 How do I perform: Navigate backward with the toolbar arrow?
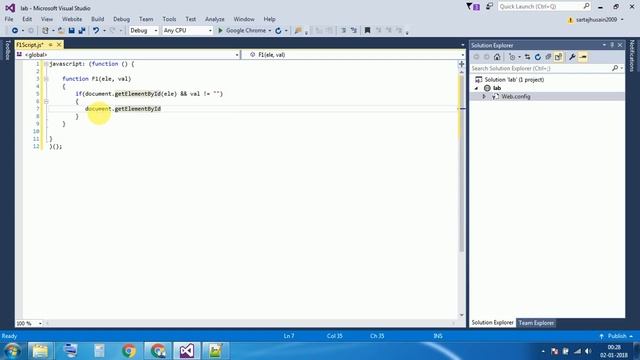pos(15,31)
